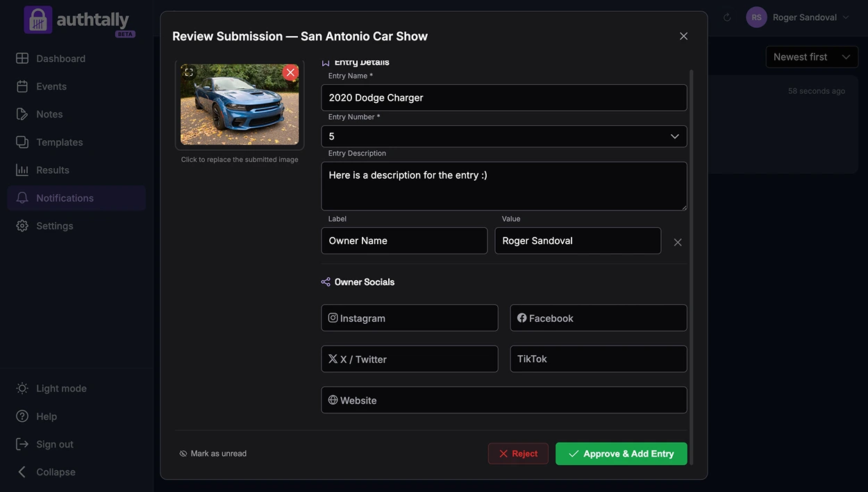The width and height of the screenshot is (868, 492).
Task: Remove the Owner Name custom field row
Action: click(x=678, y=242)
